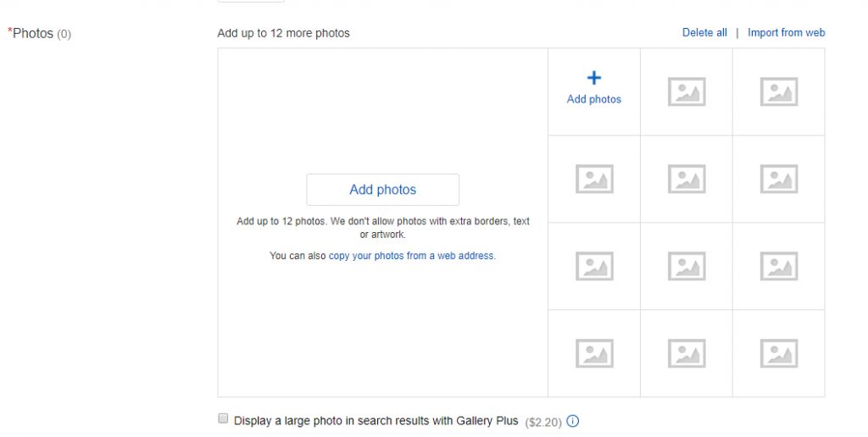
Task: Click the blue plus Add photos icon
Action: tap(594, 78)
